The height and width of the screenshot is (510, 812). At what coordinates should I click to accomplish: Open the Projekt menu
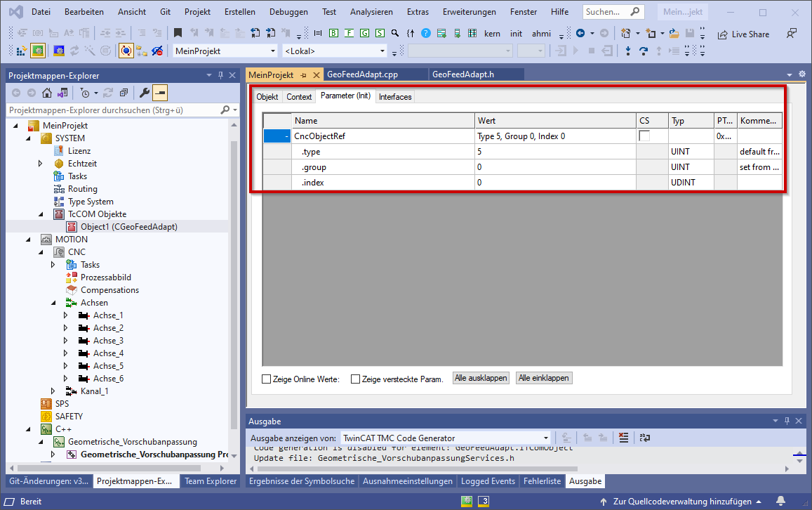click(x=197, y=11)
